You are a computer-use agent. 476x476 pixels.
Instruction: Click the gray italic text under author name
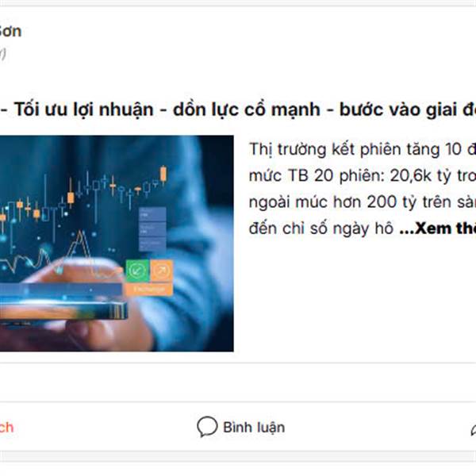point(2,54)
